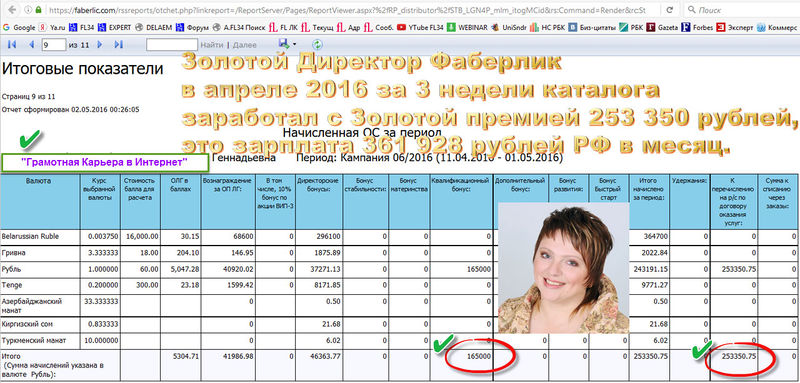Open the FL ЛК bookmark
Image resolution: width=800 pixels, height=383 pixels.
pos(283,27)
